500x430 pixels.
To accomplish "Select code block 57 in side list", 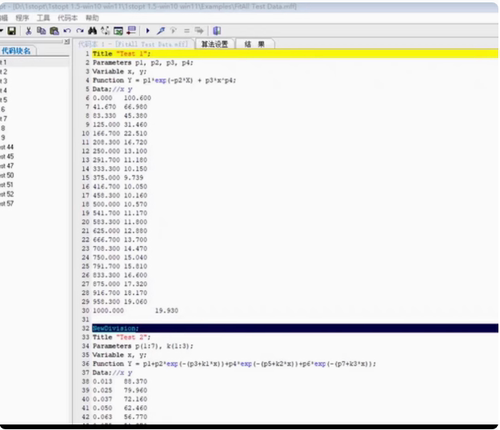I will [x=7, y=203].
